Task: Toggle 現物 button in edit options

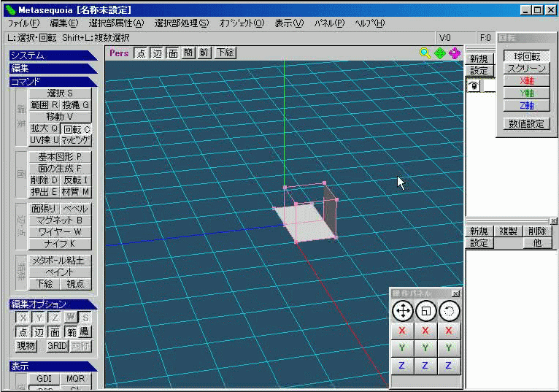Action: tap(26, 346)
